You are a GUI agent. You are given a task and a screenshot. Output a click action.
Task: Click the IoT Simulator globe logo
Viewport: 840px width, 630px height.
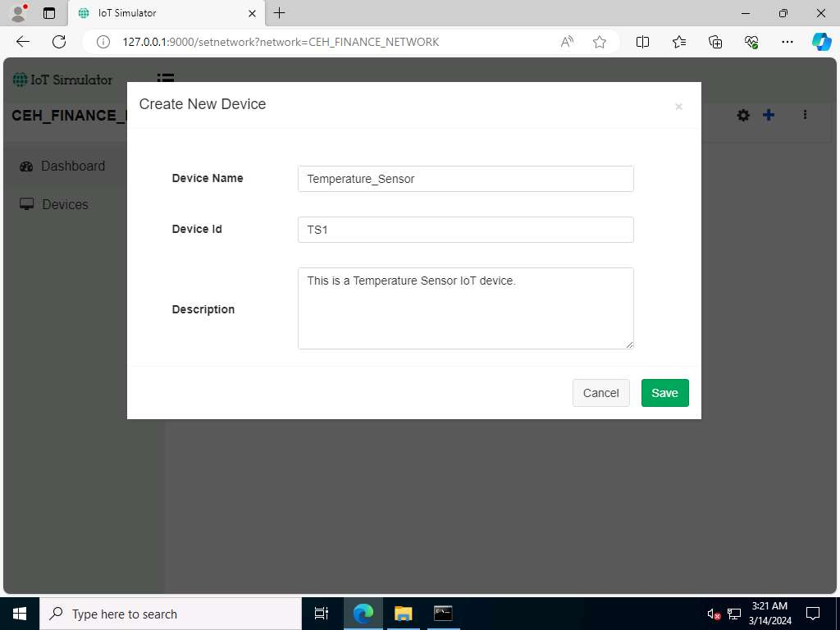point(20,80)
